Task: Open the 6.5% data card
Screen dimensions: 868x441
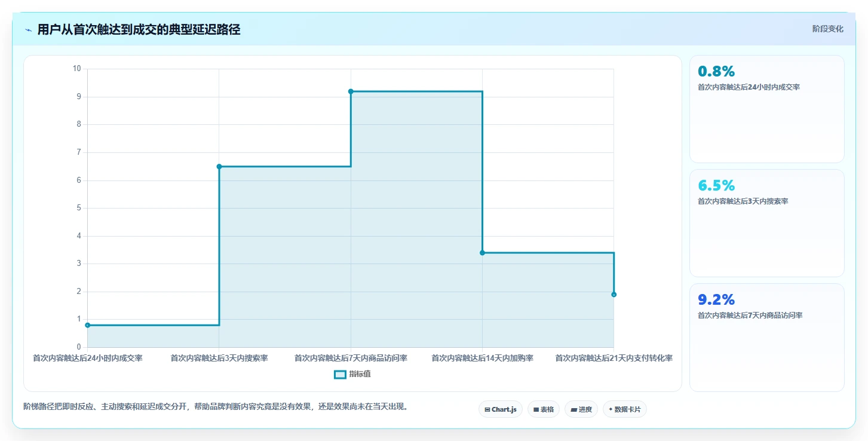Action: (x=767, y=223)
